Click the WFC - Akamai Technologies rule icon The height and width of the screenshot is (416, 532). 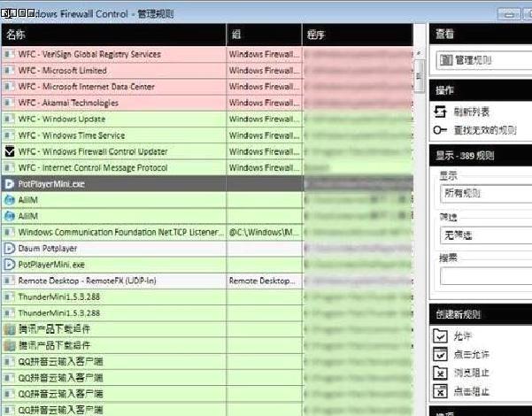tap(9, 103)
